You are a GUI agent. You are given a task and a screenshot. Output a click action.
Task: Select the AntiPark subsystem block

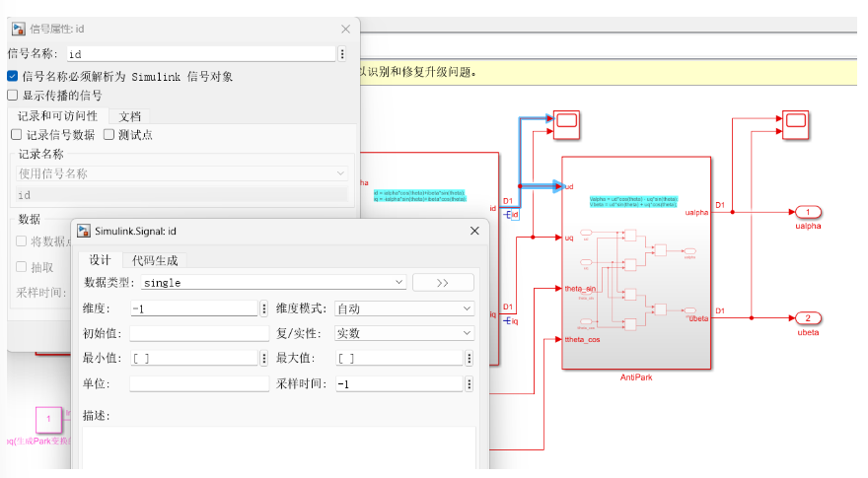tap(636, 263)
